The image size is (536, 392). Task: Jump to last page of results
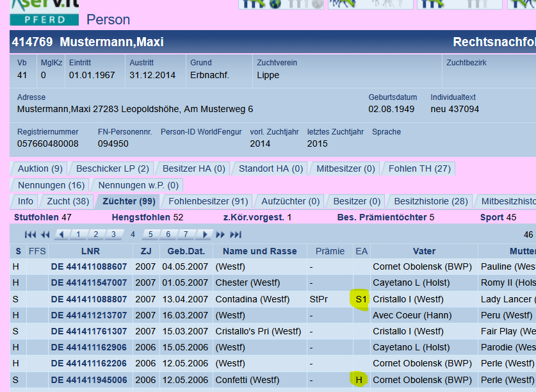pos(236,234)
